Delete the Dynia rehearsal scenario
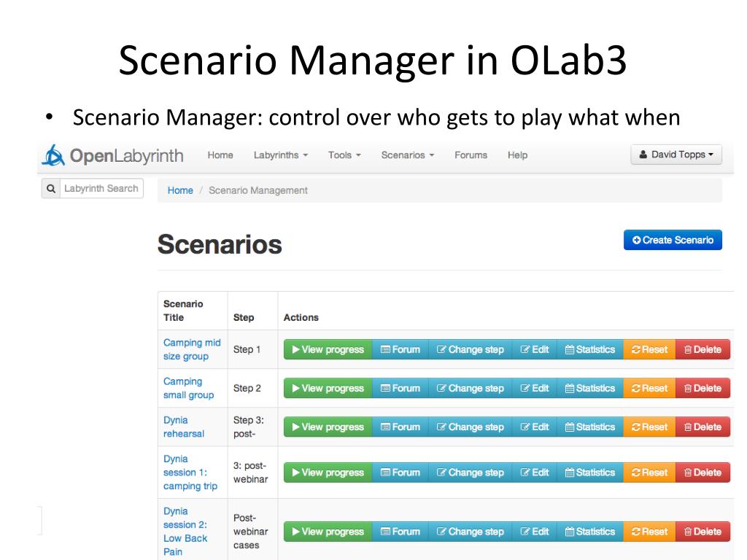Image resolution: width=747 pixels, height=560 pixels. [703, 427]
